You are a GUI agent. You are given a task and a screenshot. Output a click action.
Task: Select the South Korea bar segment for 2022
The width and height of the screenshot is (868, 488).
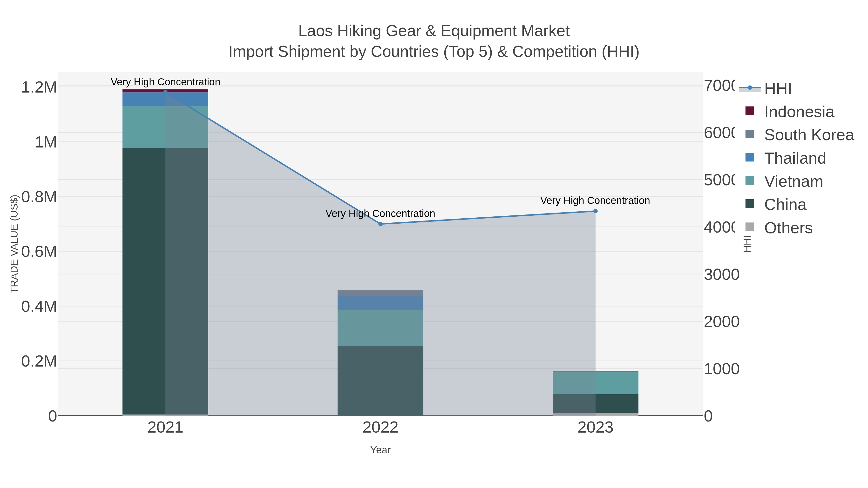pyautogui.click(x=380, y=293)
